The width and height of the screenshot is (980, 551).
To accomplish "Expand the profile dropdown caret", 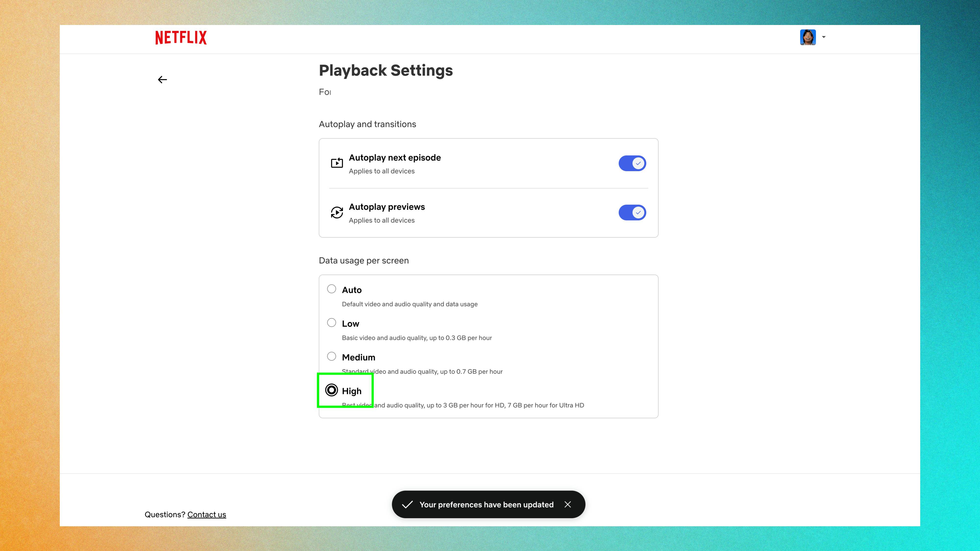I will [x=824, y=37].
